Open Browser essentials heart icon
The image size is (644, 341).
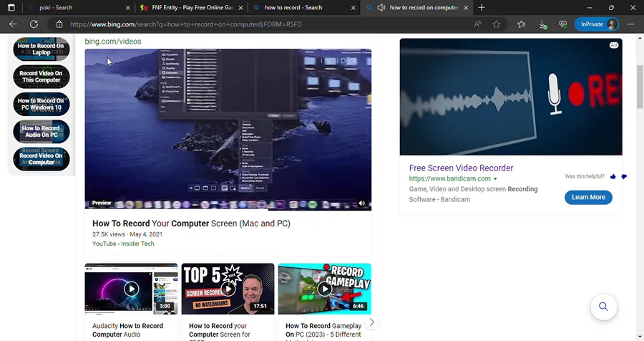point(562,24)
